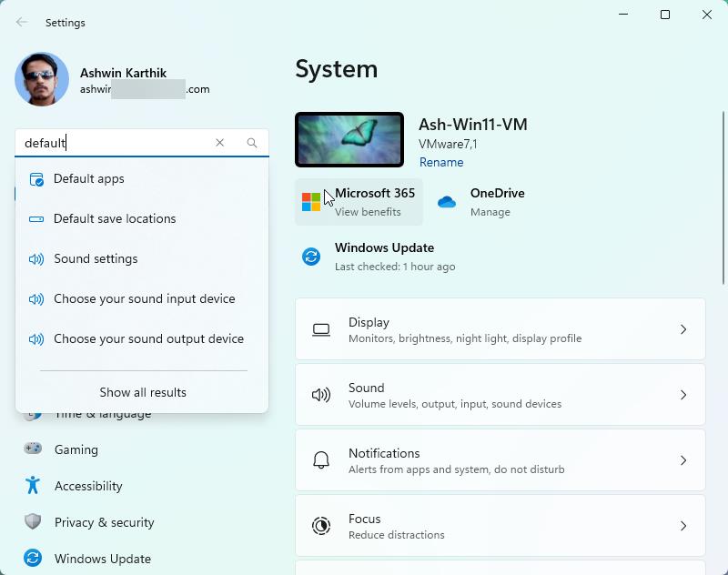Click the back arrow at top left
Image resolution: width=728 pixels, height=575 pixels.
(23, 22)
